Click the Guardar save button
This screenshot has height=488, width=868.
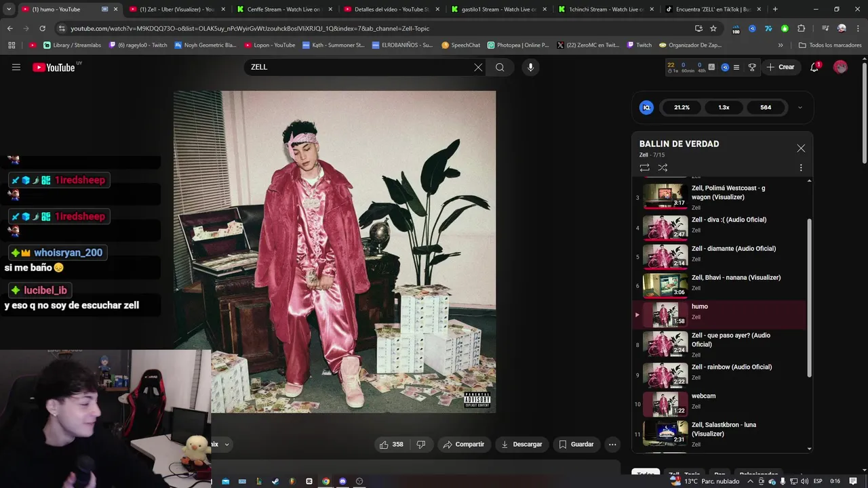click(576, 445)
